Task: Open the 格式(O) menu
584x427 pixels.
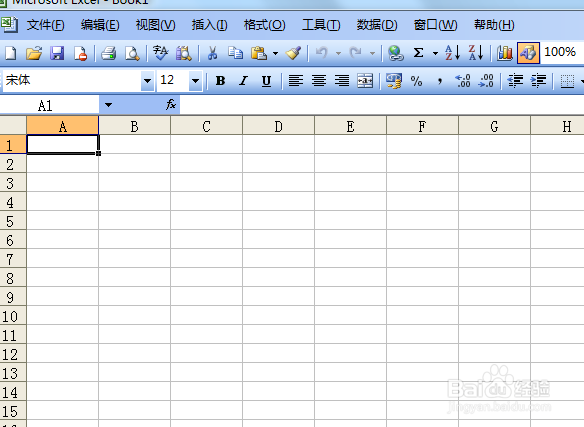Action: 264,25
